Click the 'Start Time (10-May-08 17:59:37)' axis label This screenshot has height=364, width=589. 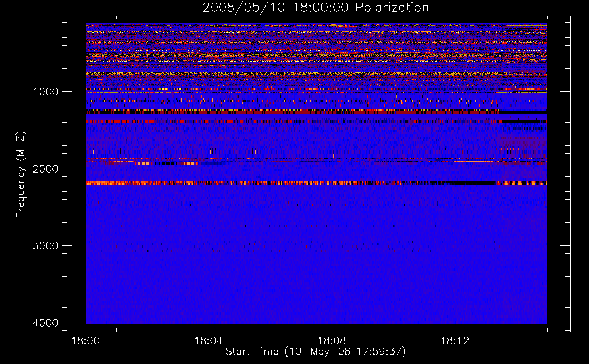click(316, 352)
